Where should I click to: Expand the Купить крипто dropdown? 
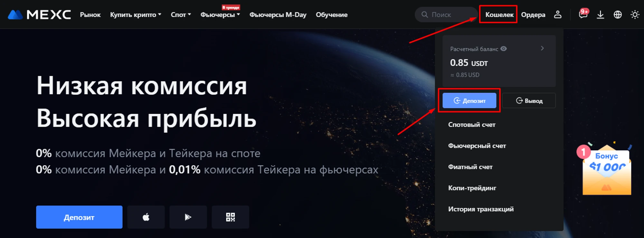point(136,14)
